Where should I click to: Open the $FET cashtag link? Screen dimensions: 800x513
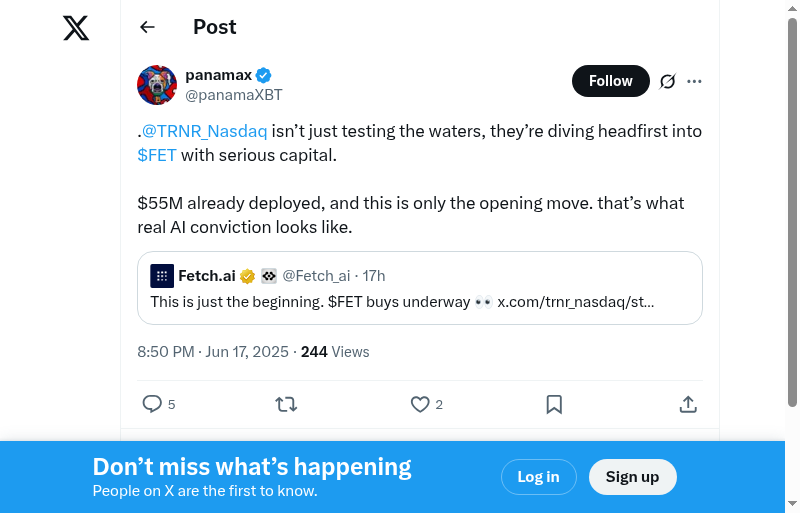(157, 155)
